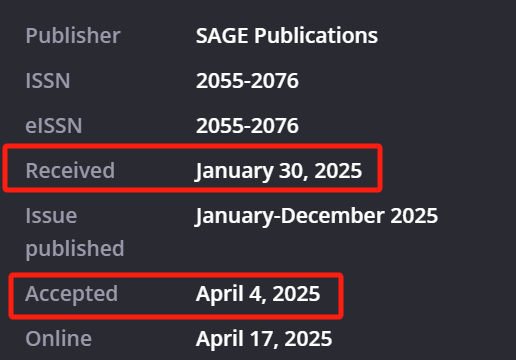Click the eISSN field label

pyautogui.click(x=54, y=126)
